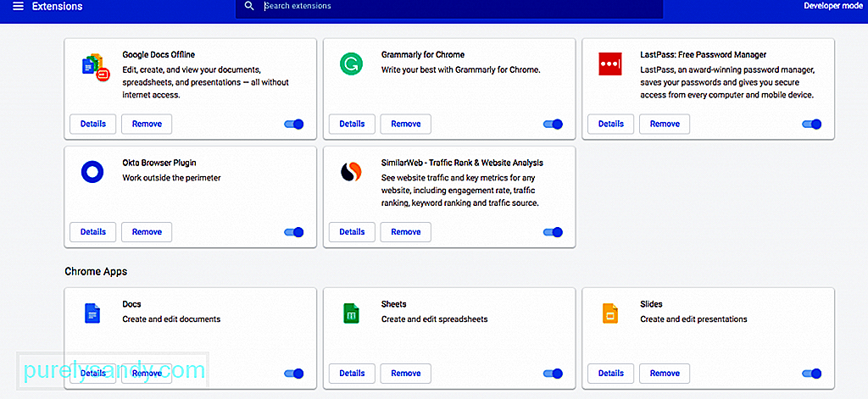Open the hamburger main menu

click(19, 7)
